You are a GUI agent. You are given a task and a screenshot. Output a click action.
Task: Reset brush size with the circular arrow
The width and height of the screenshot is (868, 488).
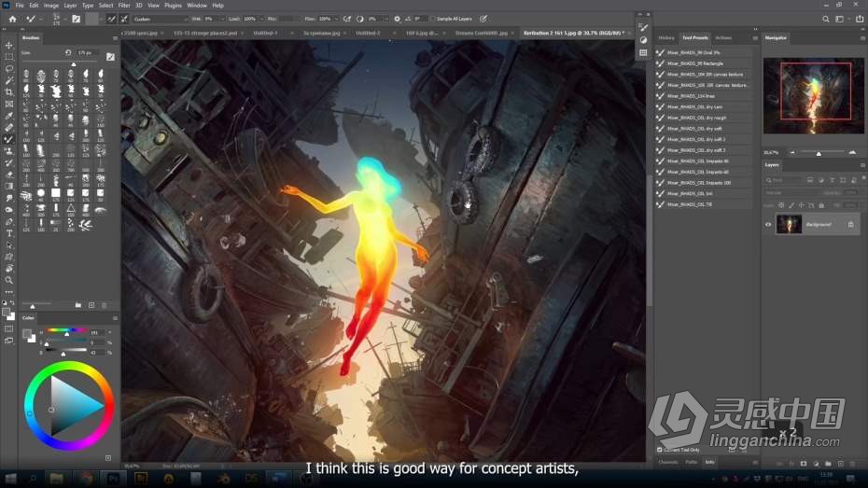[x=68, y=52]
